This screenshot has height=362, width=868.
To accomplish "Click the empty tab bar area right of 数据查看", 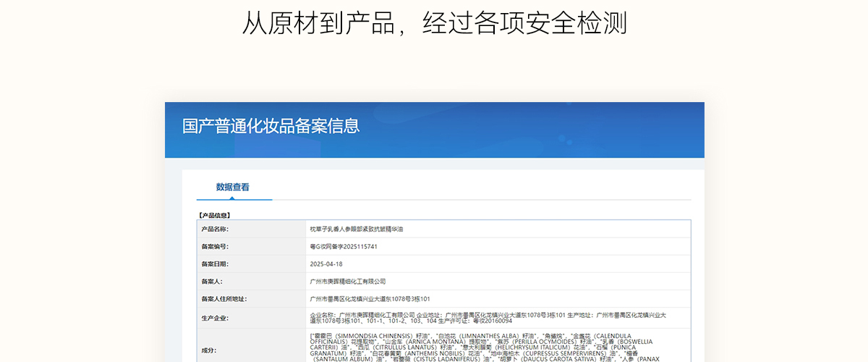I will (477, 187).
